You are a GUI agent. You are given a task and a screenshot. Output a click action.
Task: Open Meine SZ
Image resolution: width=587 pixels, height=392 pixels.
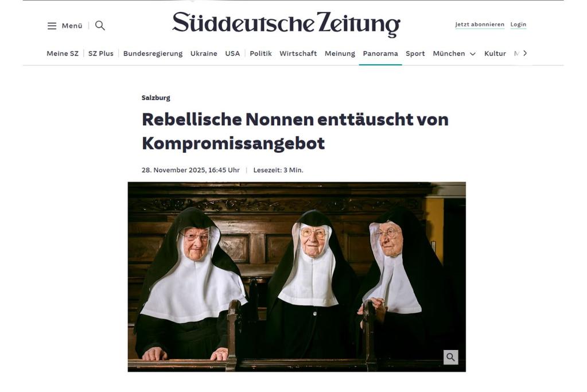[63, 53]
